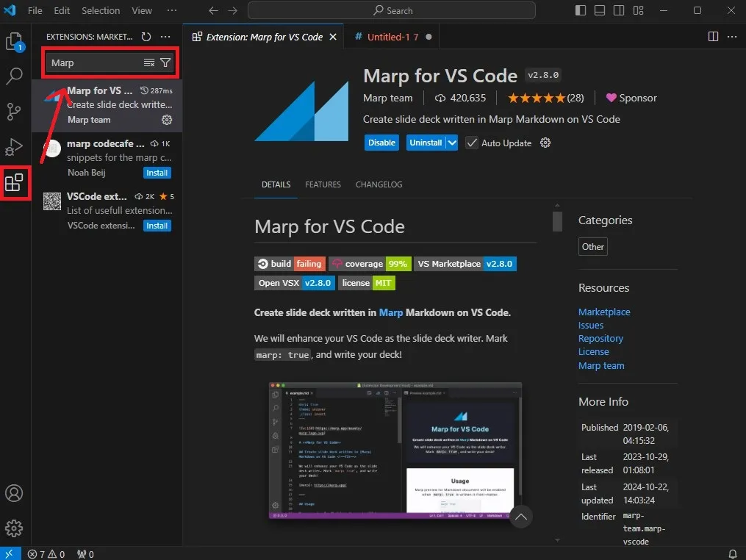Open the Selection menu

[x=101, y=10]
